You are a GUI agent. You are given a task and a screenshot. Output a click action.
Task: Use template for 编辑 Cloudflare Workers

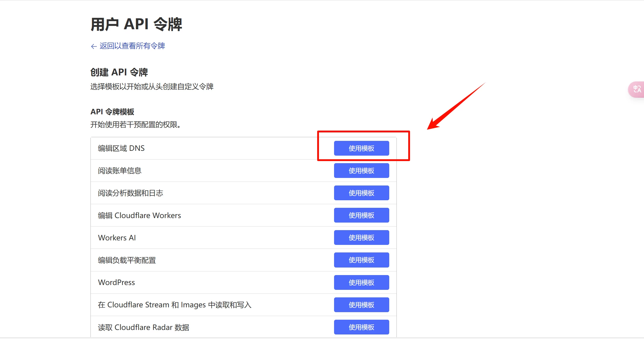[x=361, y=215]
